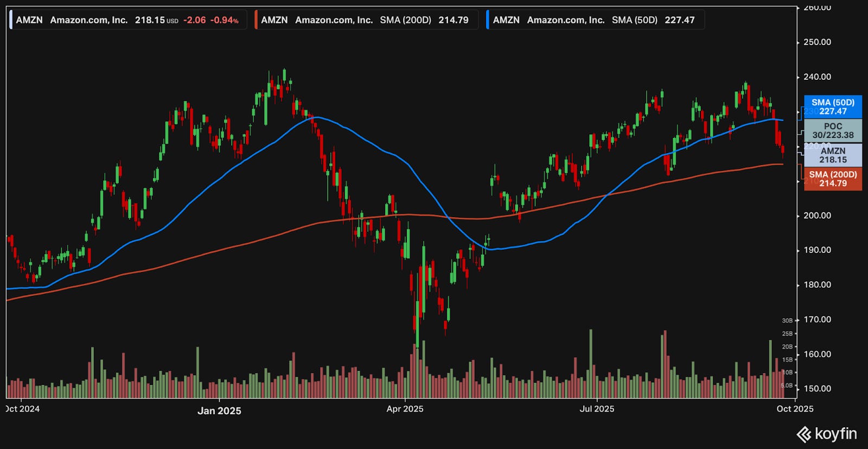Click the AMZN 218.15 price axis label
Screen dimensions: 868x449
(x=833, y=155)
